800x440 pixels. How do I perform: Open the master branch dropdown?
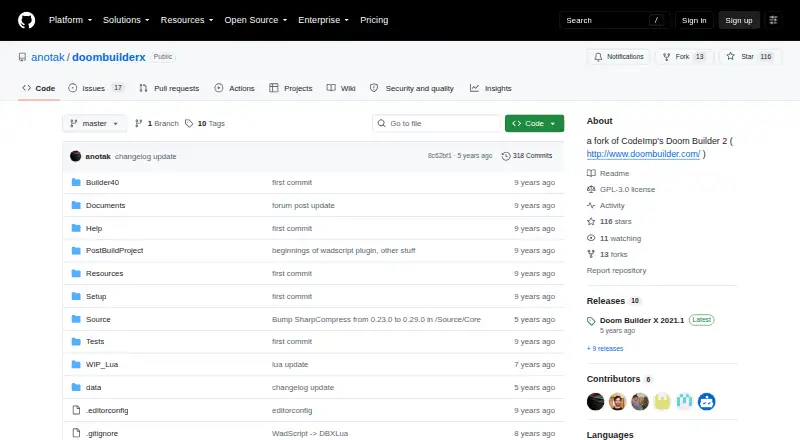tap(94, 124)
